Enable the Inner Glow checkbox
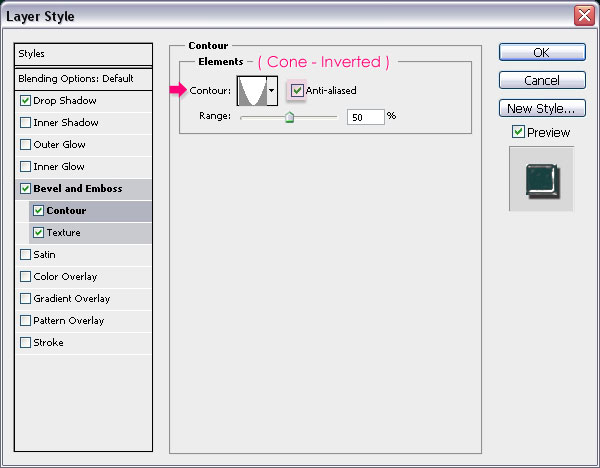The image size is (600, 468). coord(25,166)
